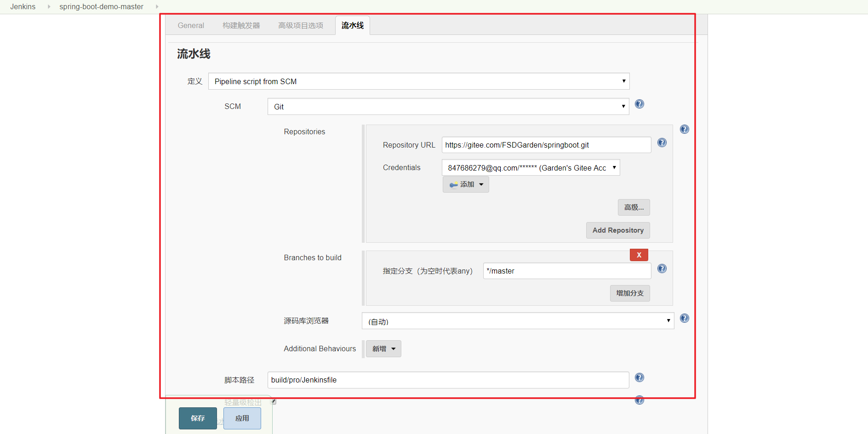The height and width of the screenshot is (434, 868).
Task: Click the Branches to build label
Action: coord(313,257)
